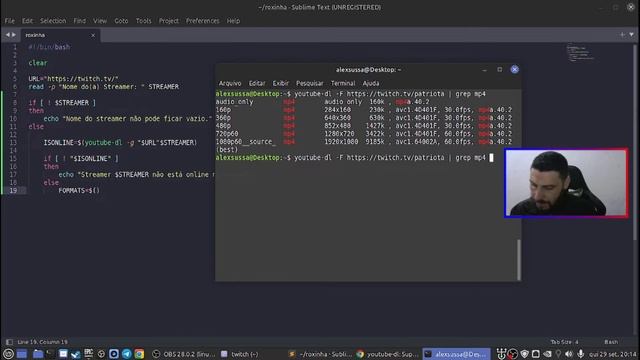Open the Linux Mint start menu
Image resolution: width=640 pixels, height=360 pixels.
coord(8,354)
